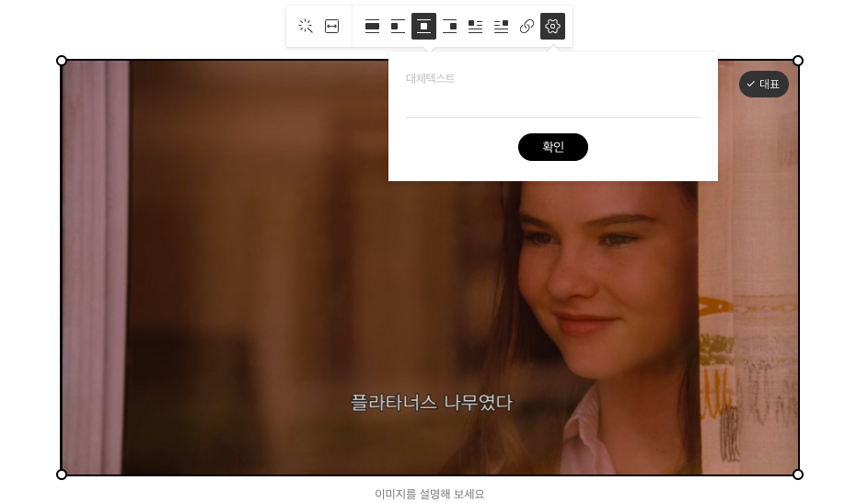
Task: Align image to the left
Action: coord(398,26)
